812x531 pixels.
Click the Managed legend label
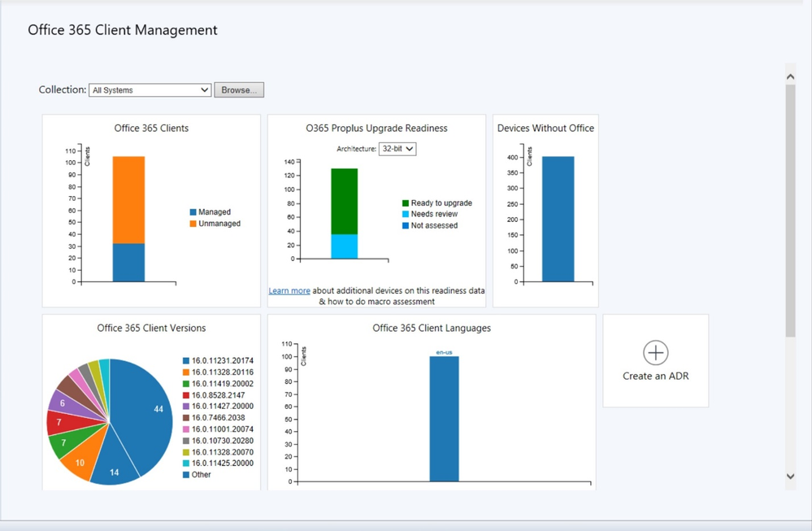coord(215,212)
